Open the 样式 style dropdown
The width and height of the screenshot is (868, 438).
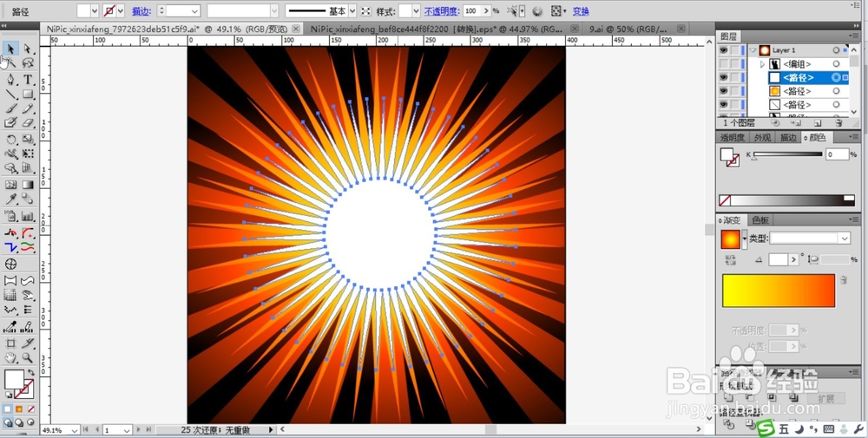tap(415, 11)
